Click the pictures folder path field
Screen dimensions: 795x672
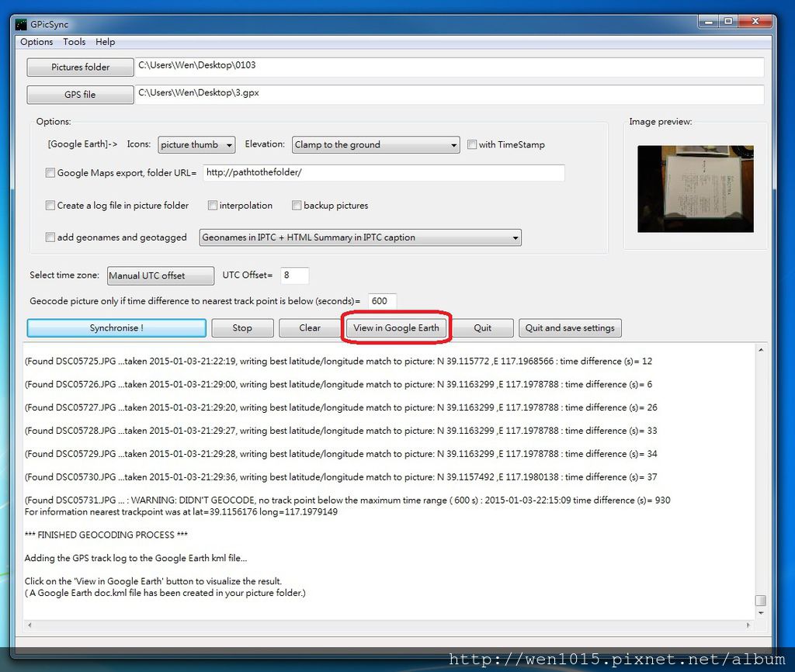pos(450,67)
